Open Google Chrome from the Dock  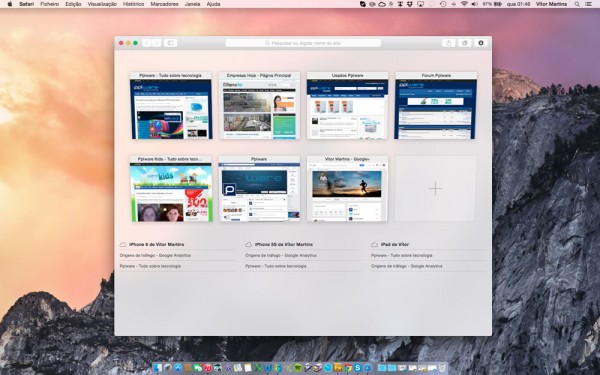(x=348, y=368)
